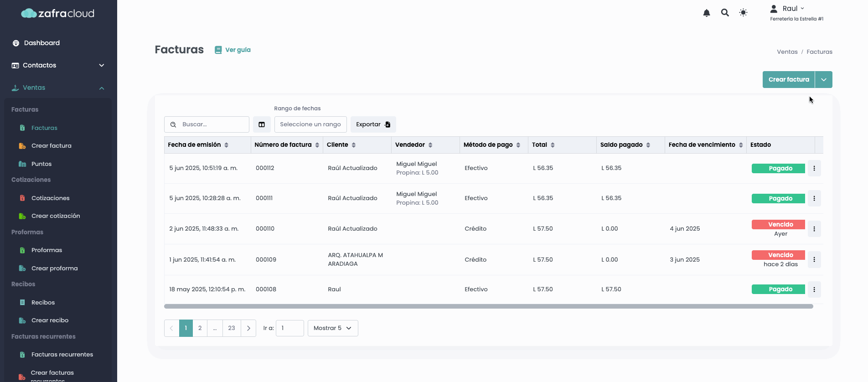The height and width of the screenshot is (382, 868).
Task: Expand the Contactos sidebar menu
Action: (58, 65)
